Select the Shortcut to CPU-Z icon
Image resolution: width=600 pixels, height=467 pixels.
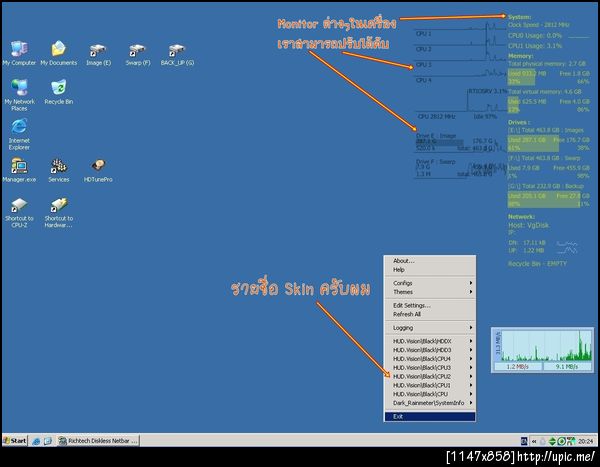(19, 213)
